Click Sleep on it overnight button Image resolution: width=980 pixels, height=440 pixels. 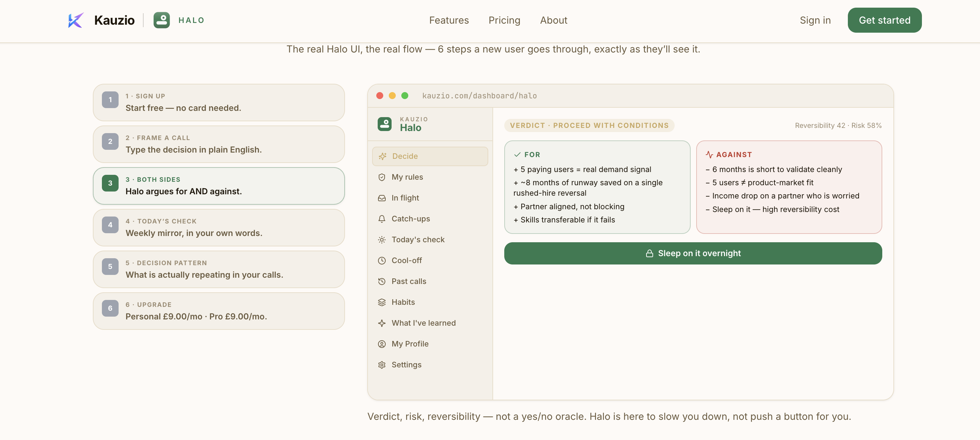pyautogui.click(x=693, y=253)
